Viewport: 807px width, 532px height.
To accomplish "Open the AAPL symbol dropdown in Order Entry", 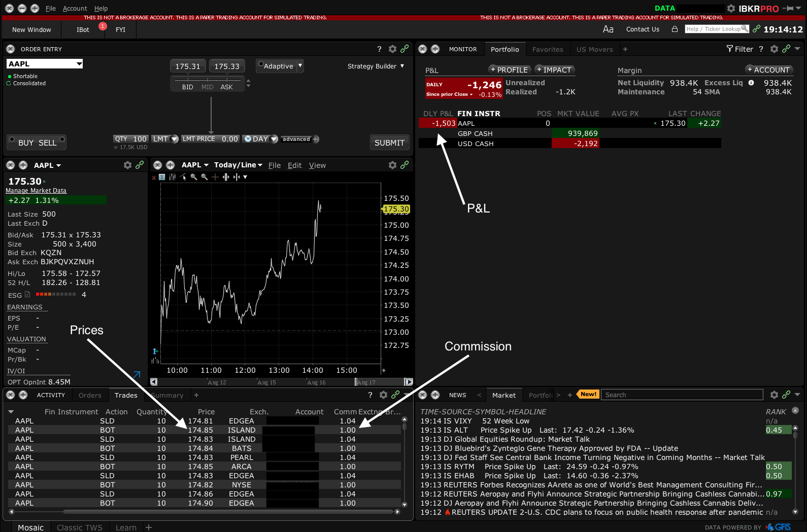I will coord(79,64).
